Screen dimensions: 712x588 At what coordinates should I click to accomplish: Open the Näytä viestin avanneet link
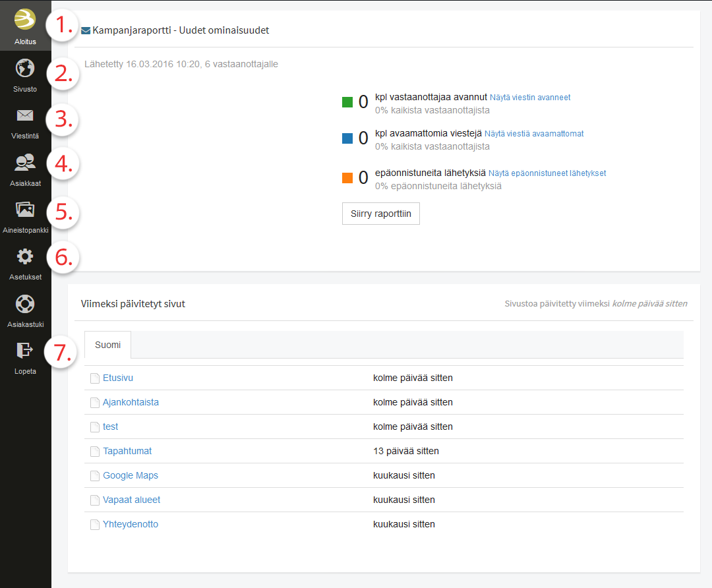point(529,98)
